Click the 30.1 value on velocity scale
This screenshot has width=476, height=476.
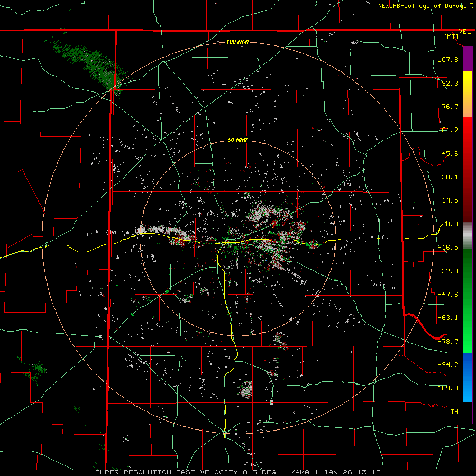tap(450, 177)
